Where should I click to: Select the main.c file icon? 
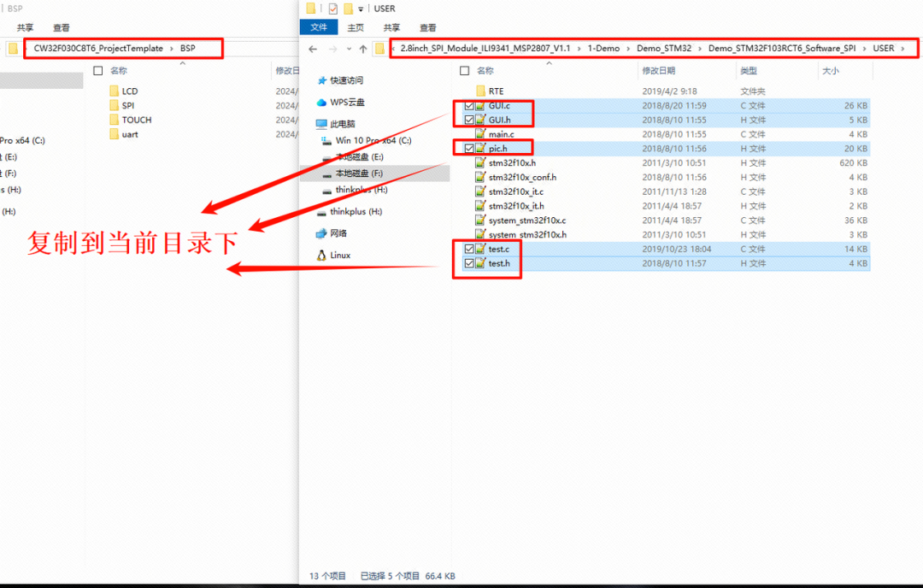point(480,134)
